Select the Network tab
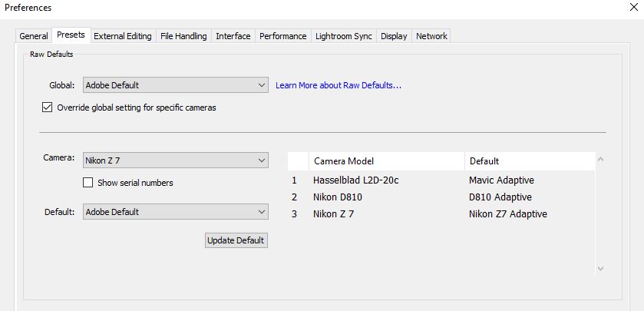The width and height of the screenshot is (644, 311). coord(431,36)
